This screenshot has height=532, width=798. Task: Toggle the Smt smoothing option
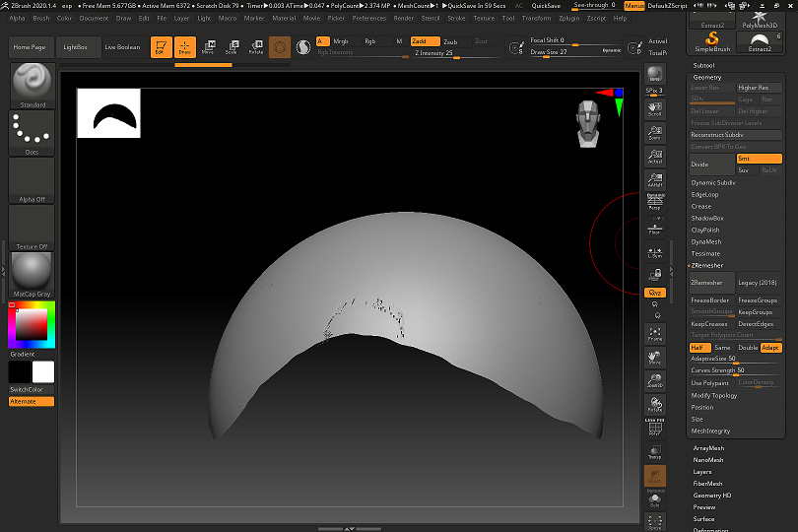[759, 159]
